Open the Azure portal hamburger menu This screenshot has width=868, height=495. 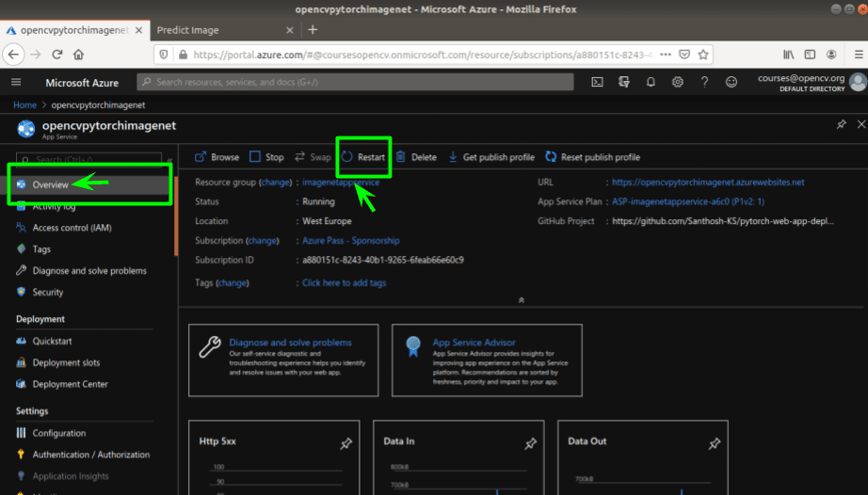click(x=16, y=82)
